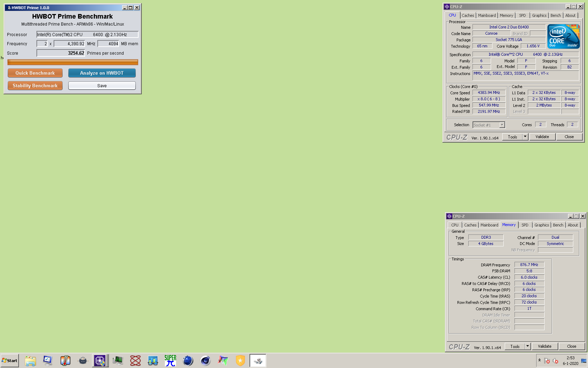Viewport: 588px width, 368px height.
Task: Launch SuperPi from the taskbar
Action: [x=170, y=361]
